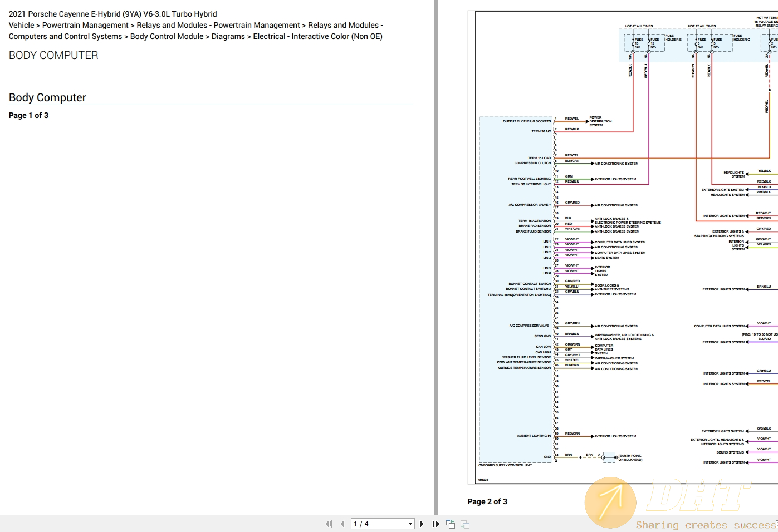Click "OUTPUT RLY F PLUG SOCKETS" pin label
The image size is (778, 532).
527,121
